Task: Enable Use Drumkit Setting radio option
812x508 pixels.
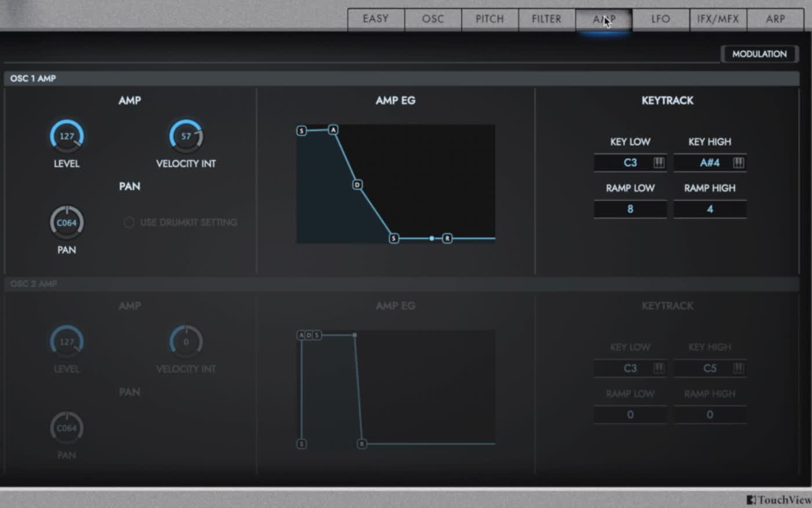Action: tap(129, 223)
